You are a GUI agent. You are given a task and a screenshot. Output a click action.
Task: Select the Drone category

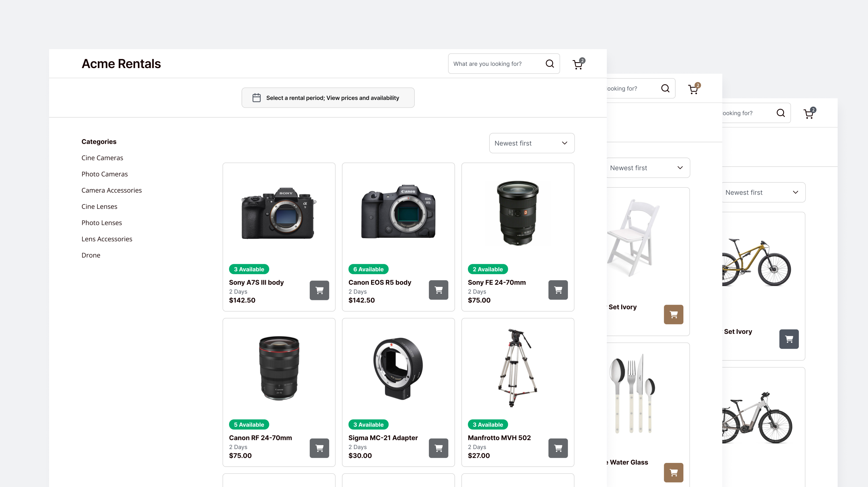click(91, 255)
